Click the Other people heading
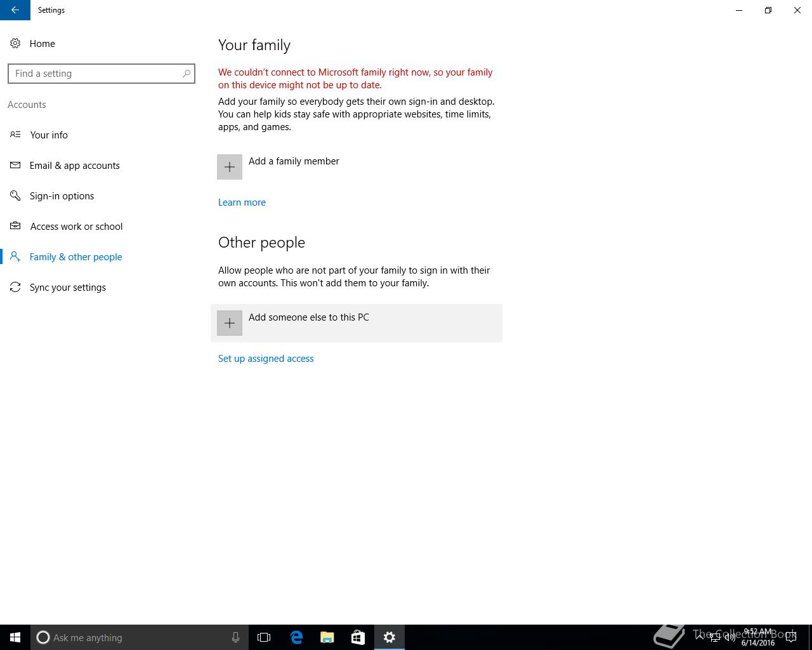The height and width of the screenshot is (650, 812). pos(261,242)
